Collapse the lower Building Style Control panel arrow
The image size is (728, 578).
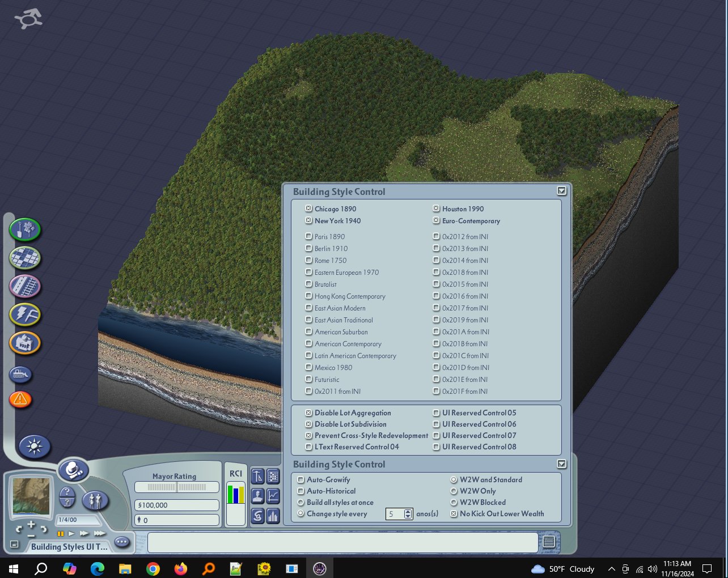[561, 464]
